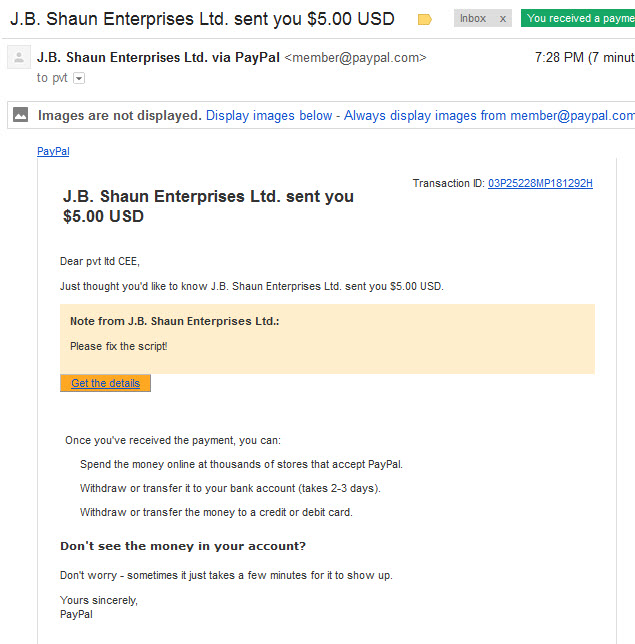The width and height of the screenshot is (635, 644).
Task: Click the Inbox label tag
Action: [473, 18]
